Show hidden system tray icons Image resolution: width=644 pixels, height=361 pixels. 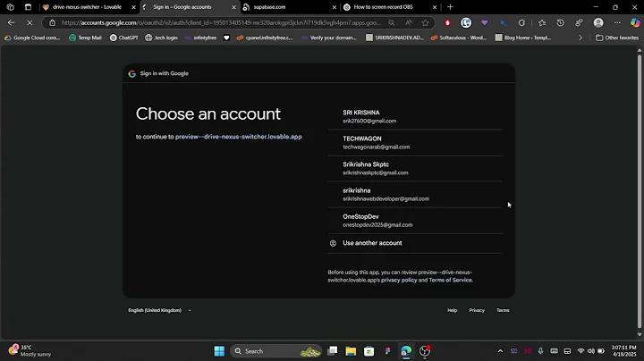coord(500,351)
